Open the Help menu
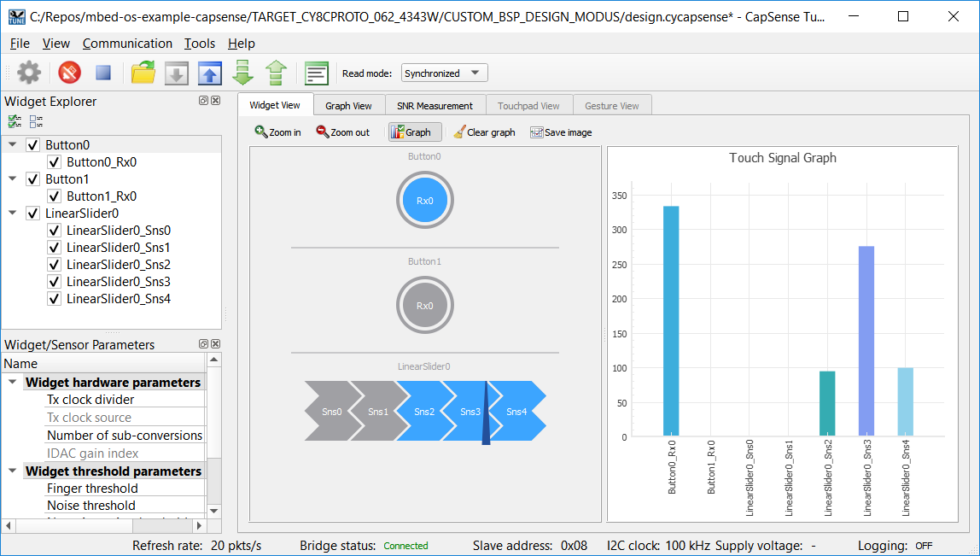 coord(242,44)
